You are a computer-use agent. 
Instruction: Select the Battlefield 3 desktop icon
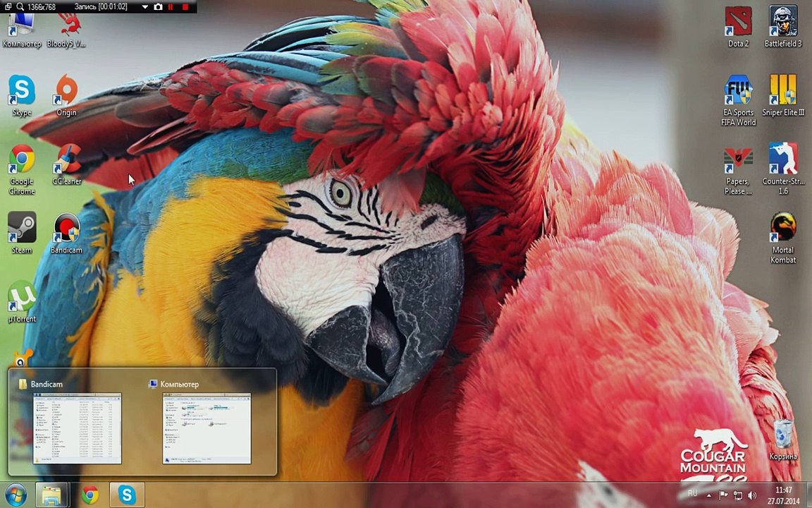[x=783, y=28]
